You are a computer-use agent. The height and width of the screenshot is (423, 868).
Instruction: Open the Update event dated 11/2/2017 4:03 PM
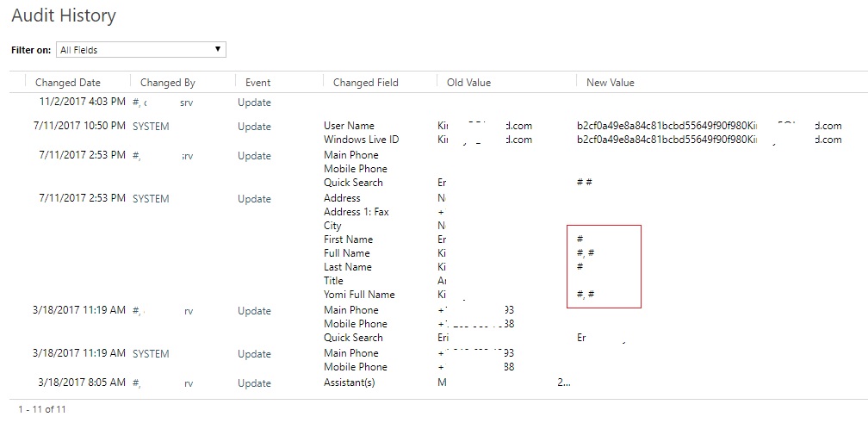point(254,103)
